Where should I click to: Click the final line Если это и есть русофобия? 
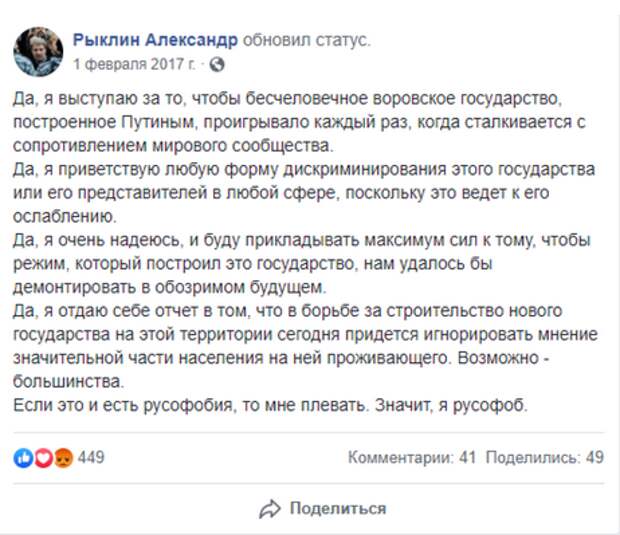point(270,405)
